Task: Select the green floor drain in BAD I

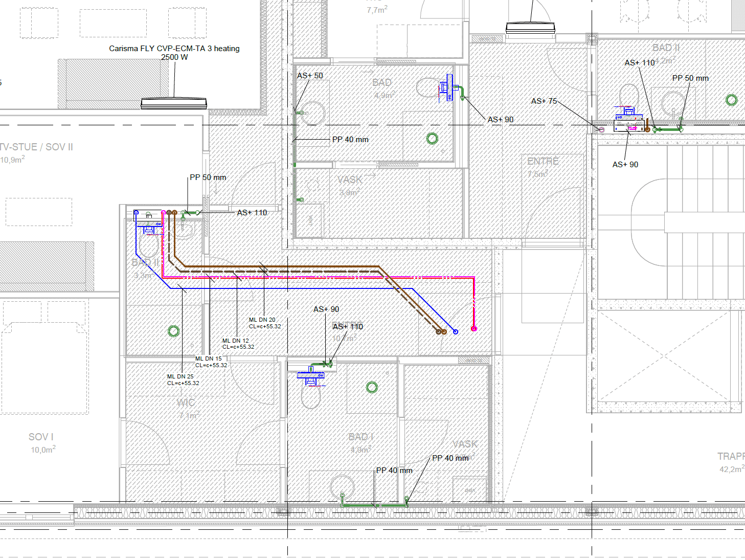Action: click(x=372, y=387)
